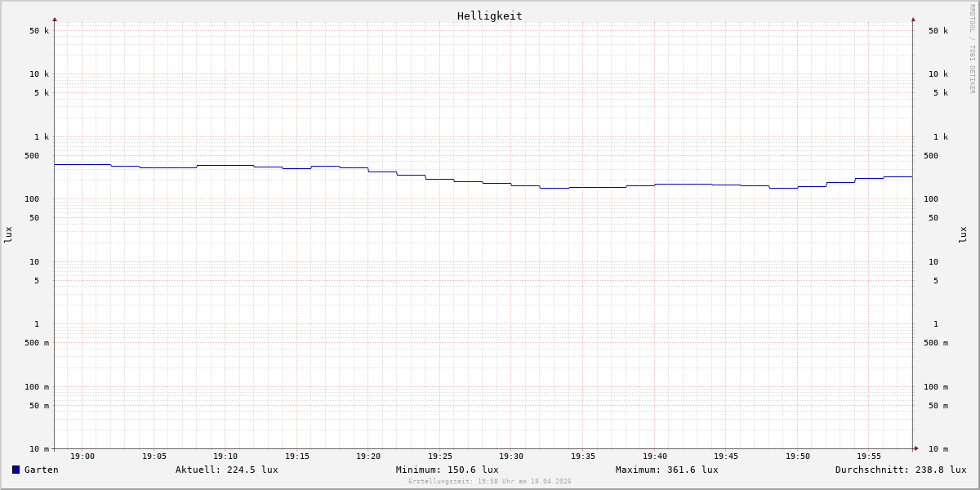The image size is (980, 490).
Task: Click the RRDTOOL / TOBI OETIKER watermark
Action: [972, 49]
